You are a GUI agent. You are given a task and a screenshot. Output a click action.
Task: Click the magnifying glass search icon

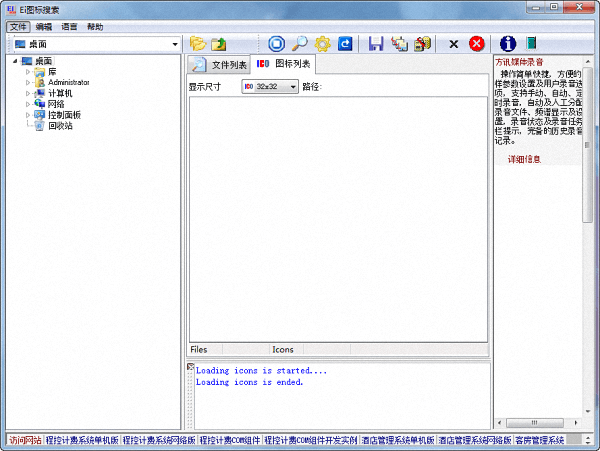click(299, 44)
